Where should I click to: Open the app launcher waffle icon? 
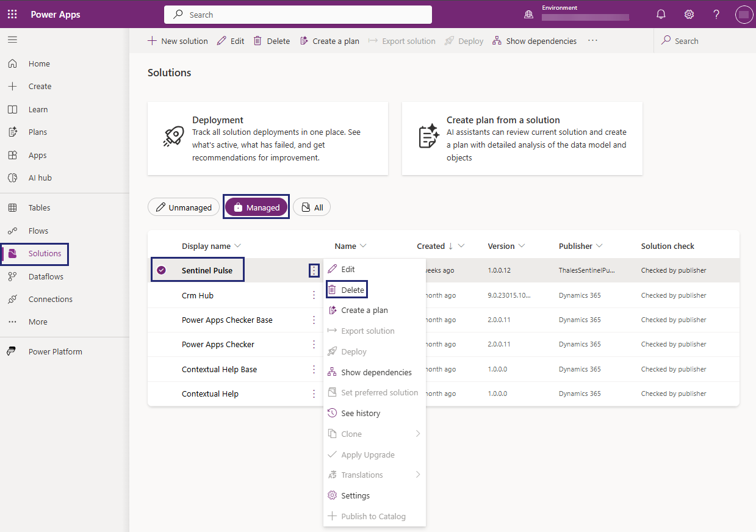(12, 14)
